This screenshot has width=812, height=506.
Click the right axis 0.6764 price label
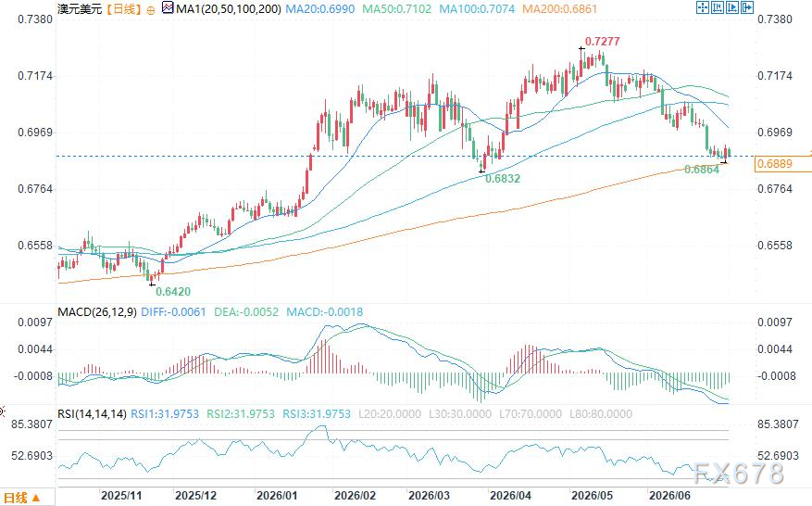(775, 189)
